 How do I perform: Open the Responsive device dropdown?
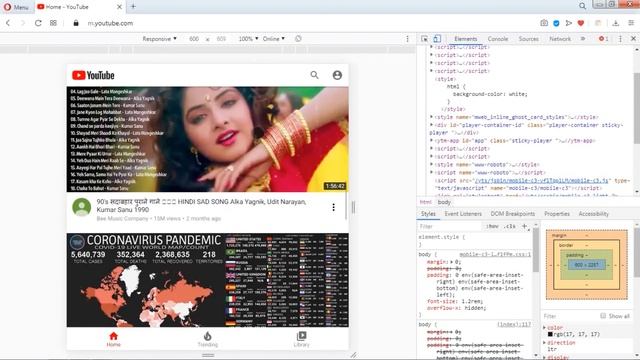[159, 39]
